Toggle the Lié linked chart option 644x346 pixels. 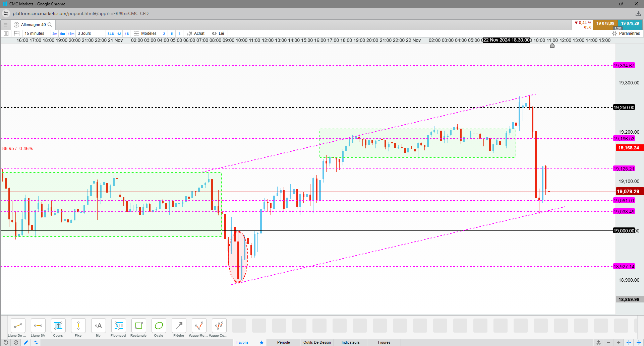coord(218,33)
